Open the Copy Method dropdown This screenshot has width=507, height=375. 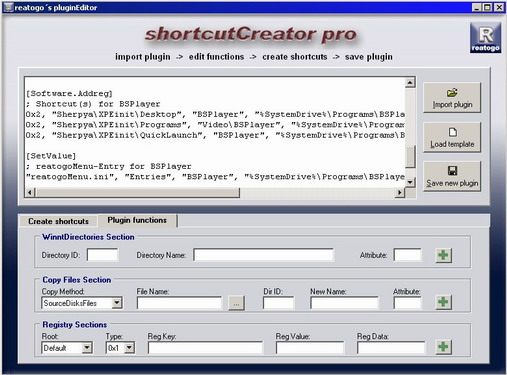[117, 303]
